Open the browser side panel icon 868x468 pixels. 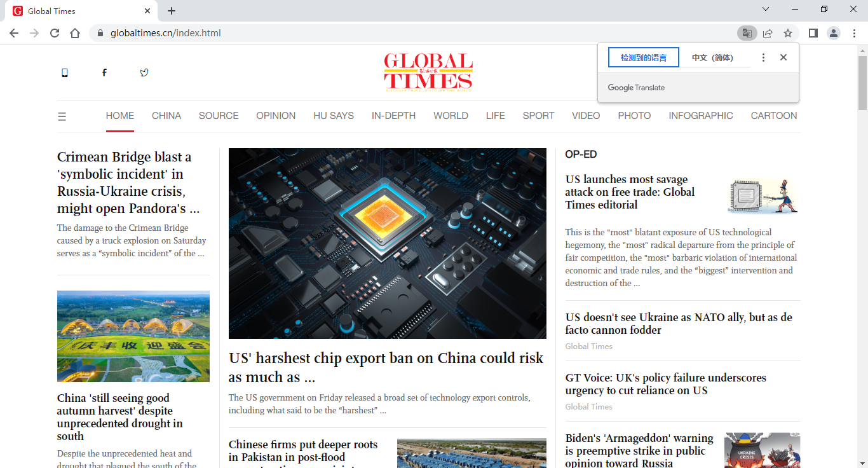pyautogui.click(x=813, y=33)
